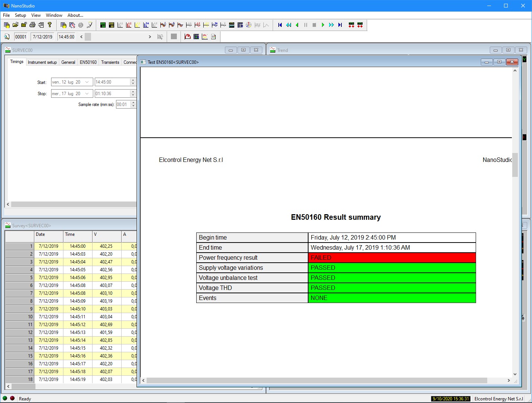This screenshot has height=403, width=532.
Task: Jump to first record with skip-back button
Action: (280, 25)
